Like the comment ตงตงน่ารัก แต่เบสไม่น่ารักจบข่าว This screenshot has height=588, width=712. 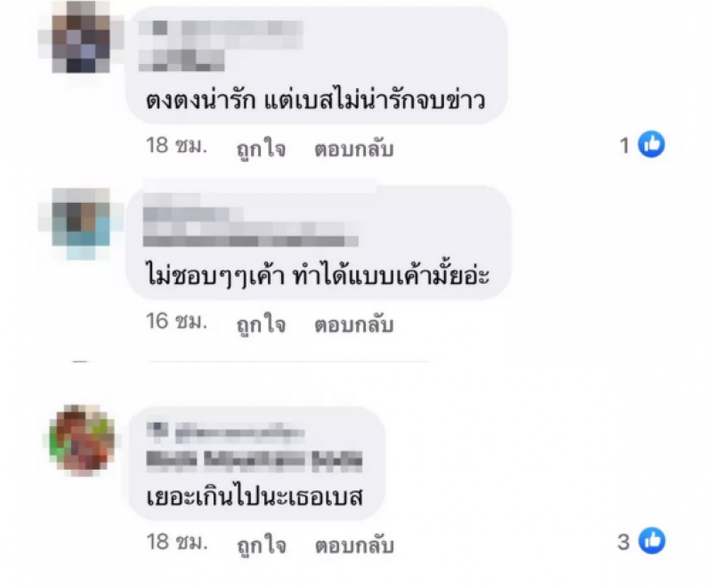[x=261, y=148]
